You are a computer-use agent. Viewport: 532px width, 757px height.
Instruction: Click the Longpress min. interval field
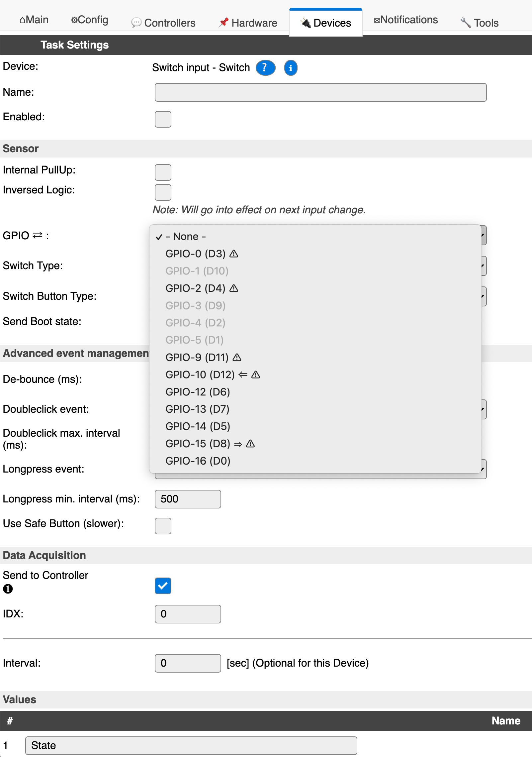pos(188,499)
